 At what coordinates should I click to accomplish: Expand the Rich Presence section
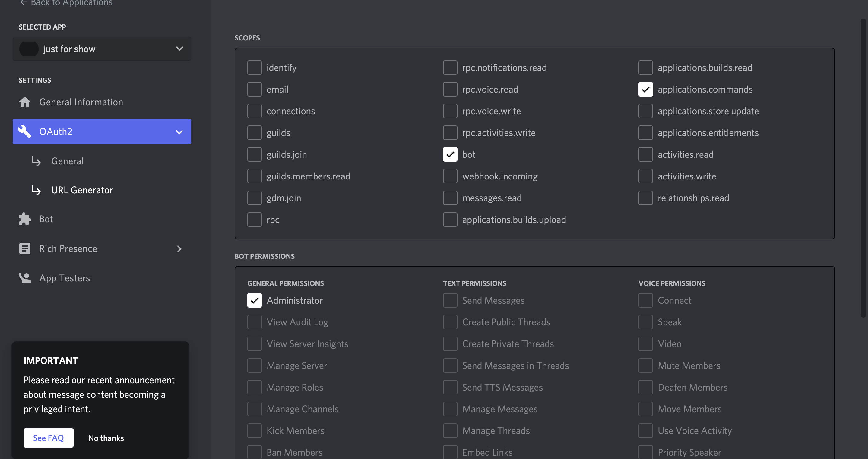click(x=179, y=249)
